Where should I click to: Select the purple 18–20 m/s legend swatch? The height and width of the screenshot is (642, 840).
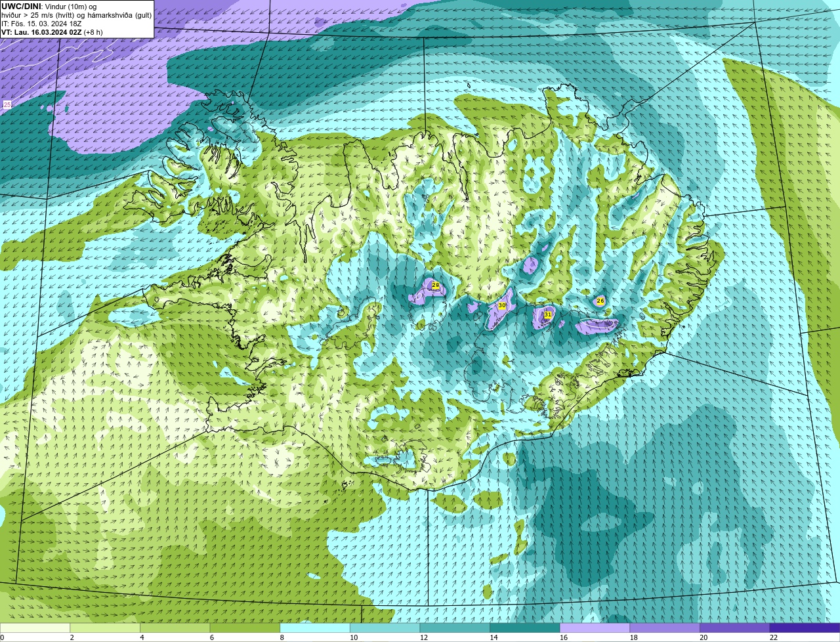pos(665,628)
